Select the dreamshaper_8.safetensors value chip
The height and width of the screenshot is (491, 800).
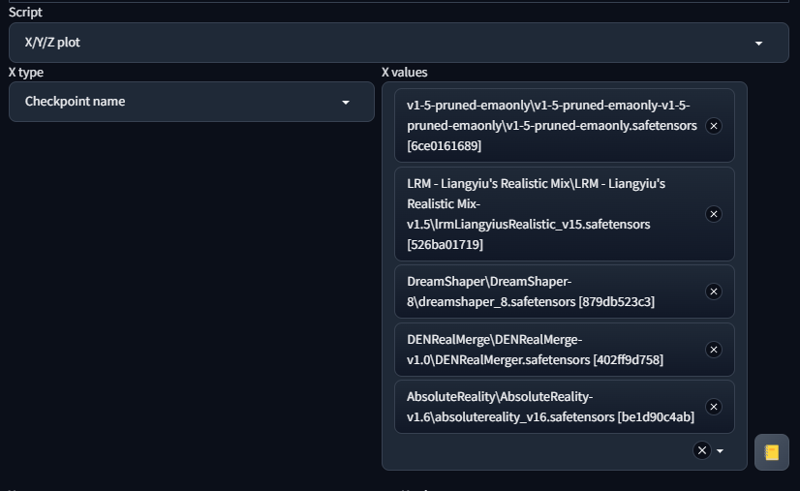point(564,291)
